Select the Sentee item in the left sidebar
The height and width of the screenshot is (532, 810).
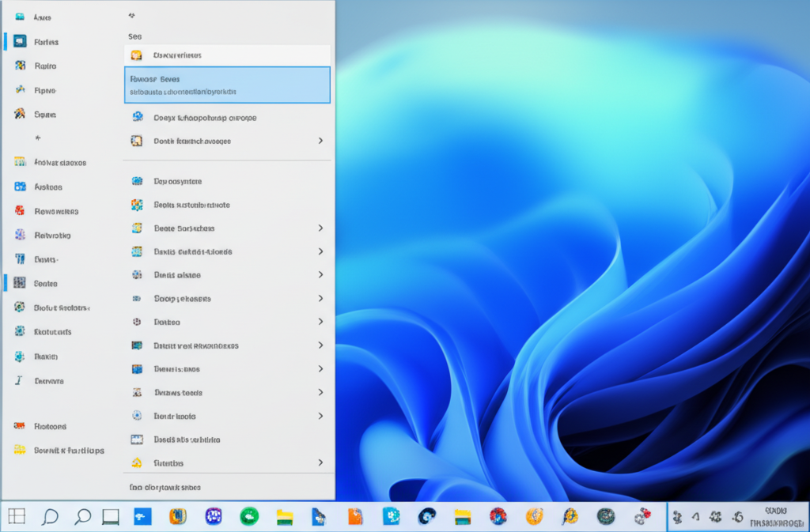(x=46, y=284)
